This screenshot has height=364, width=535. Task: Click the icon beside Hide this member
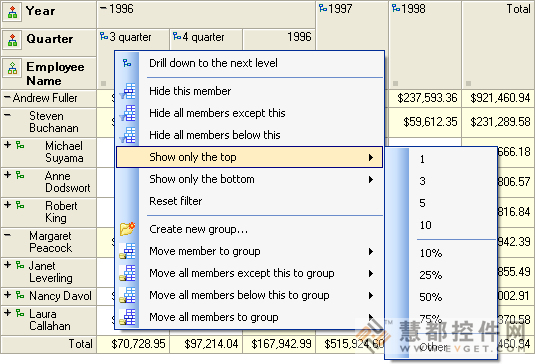pos(127,91)
